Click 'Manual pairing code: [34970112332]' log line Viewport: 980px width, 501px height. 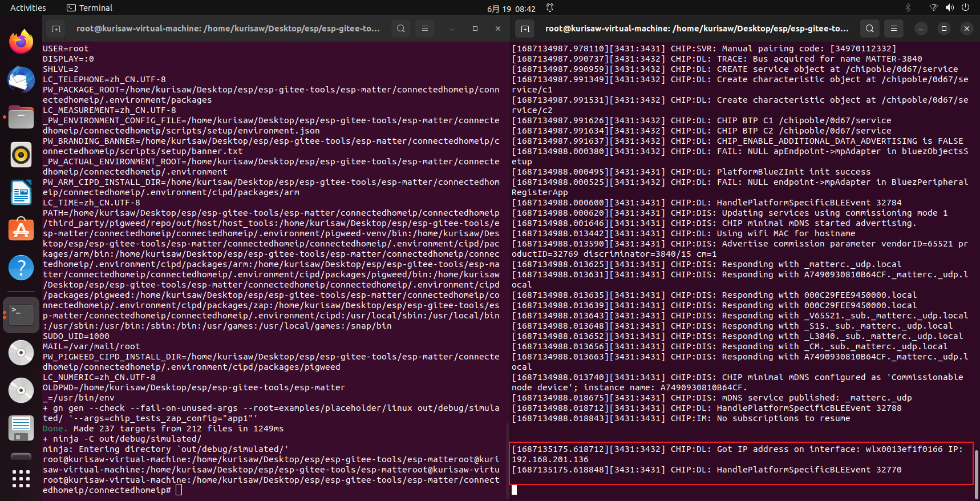tap(704, 49)
